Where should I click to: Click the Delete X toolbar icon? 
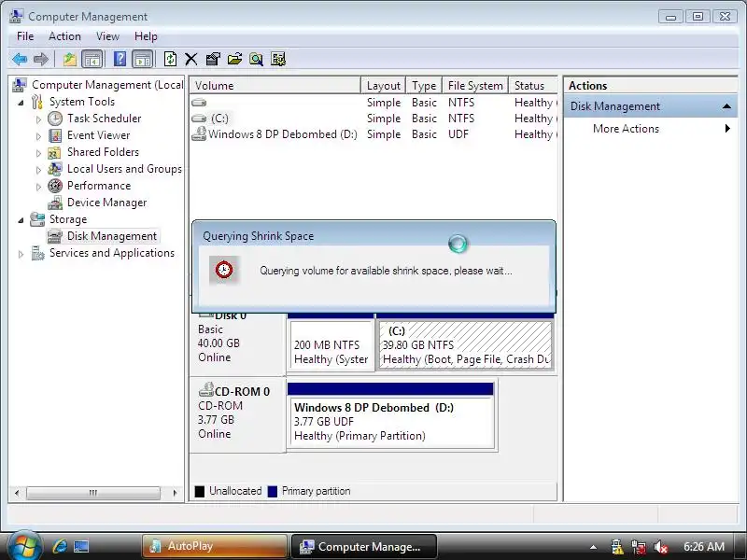tap(191, 59)
